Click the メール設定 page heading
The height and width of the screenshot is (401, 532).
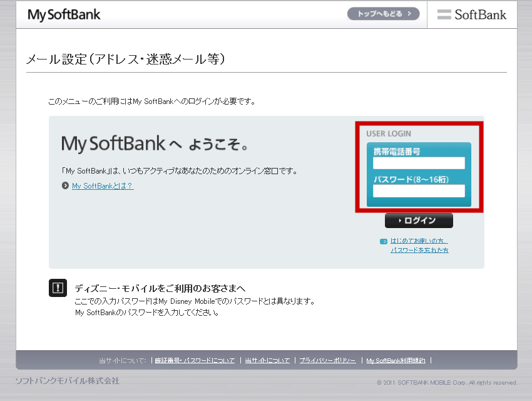click(x=126, y=59)
